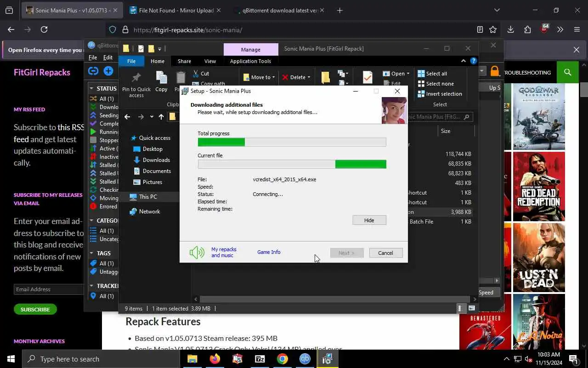Toggle the music speaker icon in setup
This screenshot has width=588, height=368.
pyautogui.click(x=197, y=252)
